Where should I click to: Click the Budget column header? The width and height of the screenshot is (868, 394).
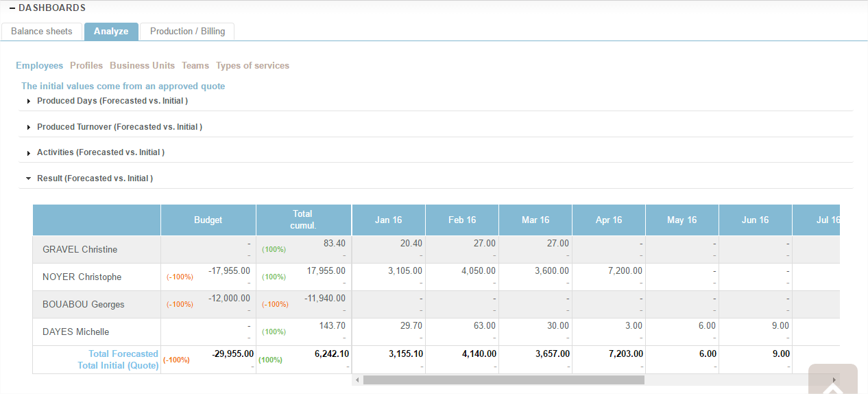pos(208,220)
